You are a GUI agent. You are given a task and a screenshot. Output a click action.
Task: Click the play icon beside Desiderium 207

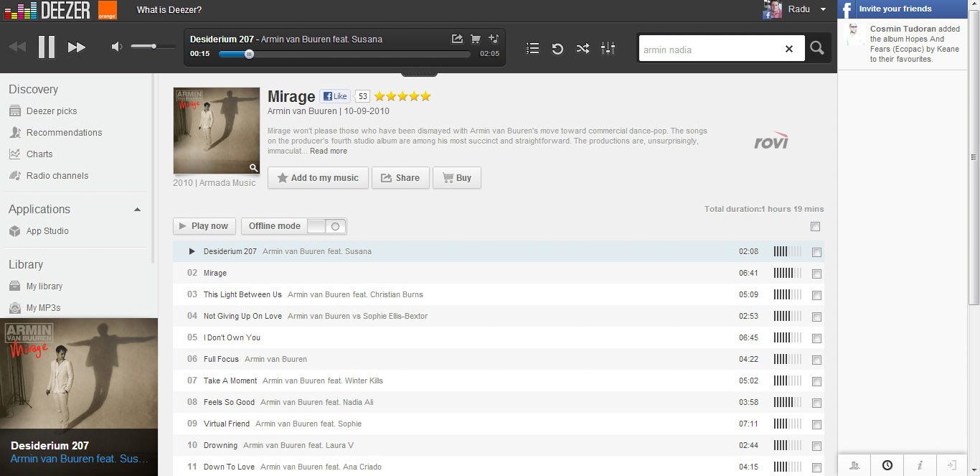tap(192, 251)
